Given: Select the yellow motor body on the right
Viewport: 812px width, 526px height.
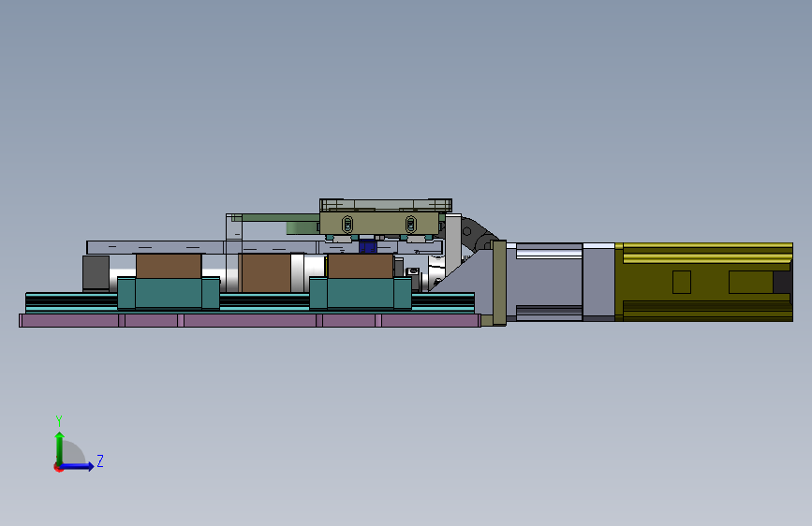Looking at the screenshot, I should [x=703, y=282].
